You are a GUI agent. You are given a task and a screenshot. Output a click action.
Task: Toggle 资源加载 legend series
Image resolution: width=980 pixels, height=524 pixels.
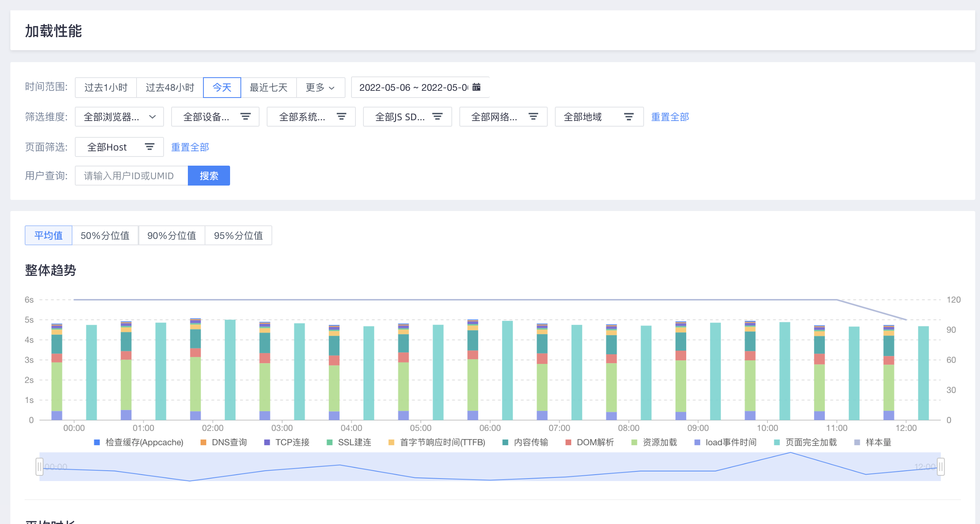(x=654, y=442)
